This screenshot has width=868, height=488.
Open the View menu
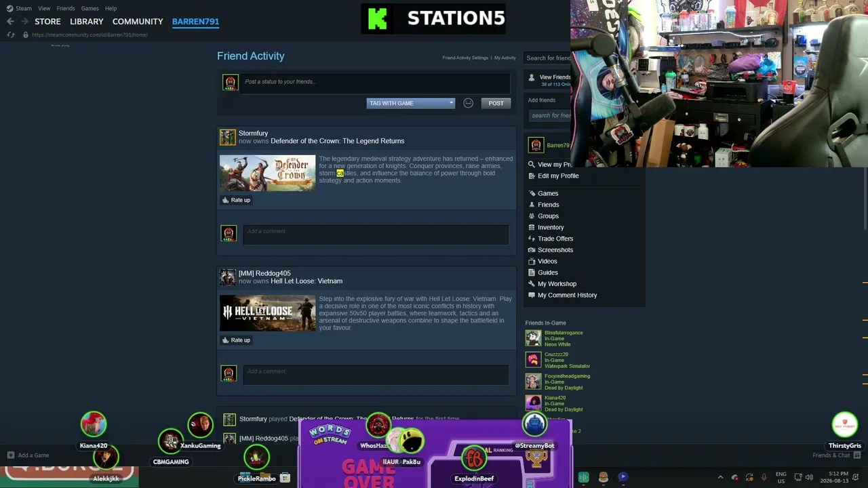point(44,8)
